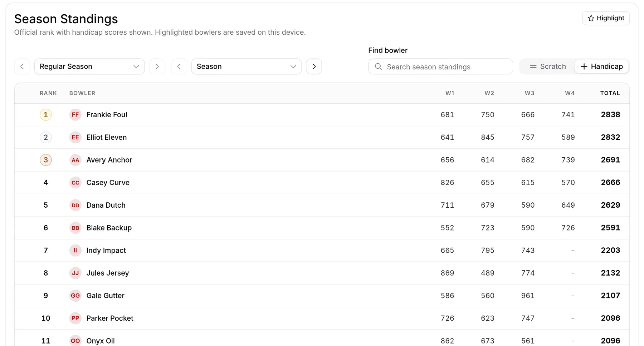The image size is (644, 346).
Task: Click Gale Gutter's GG avatar
Action: point(75,296)
